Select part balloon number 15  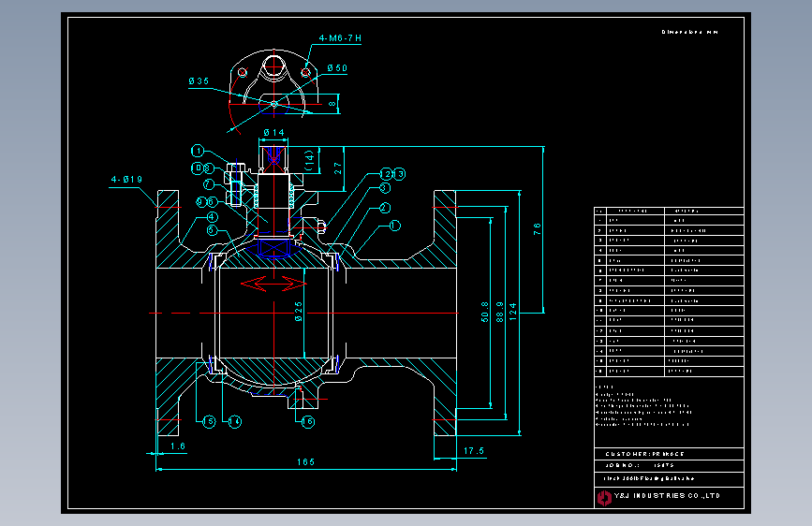(x=209, y=421)
